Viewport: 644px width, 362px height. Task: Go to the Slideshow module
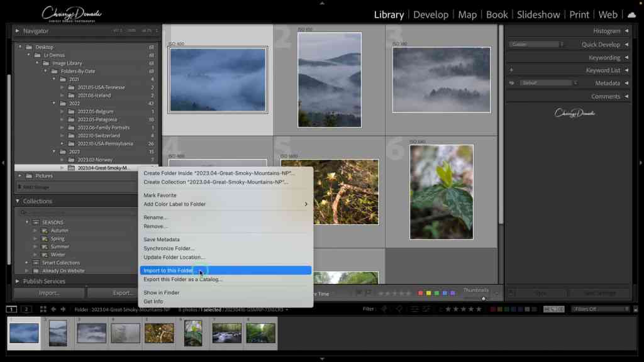(x=538, y=15)
